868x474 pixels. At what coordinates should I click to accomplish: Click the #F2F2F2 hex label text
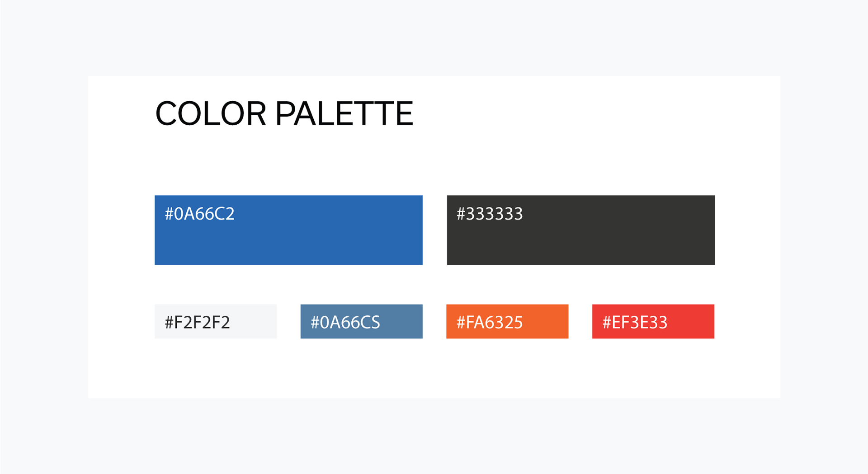pos(198,323)
